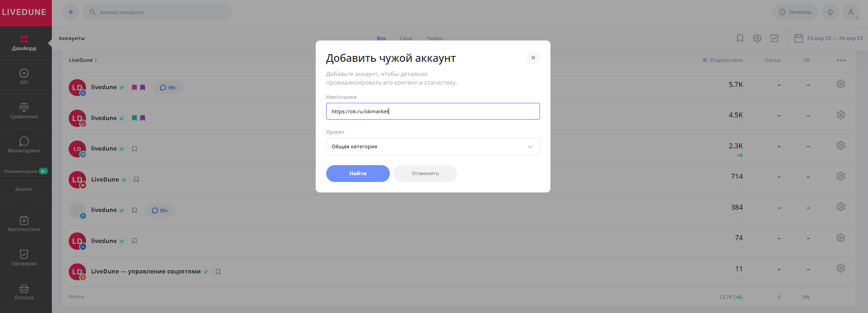Open Оплата payment section

[x=24, y=292]
